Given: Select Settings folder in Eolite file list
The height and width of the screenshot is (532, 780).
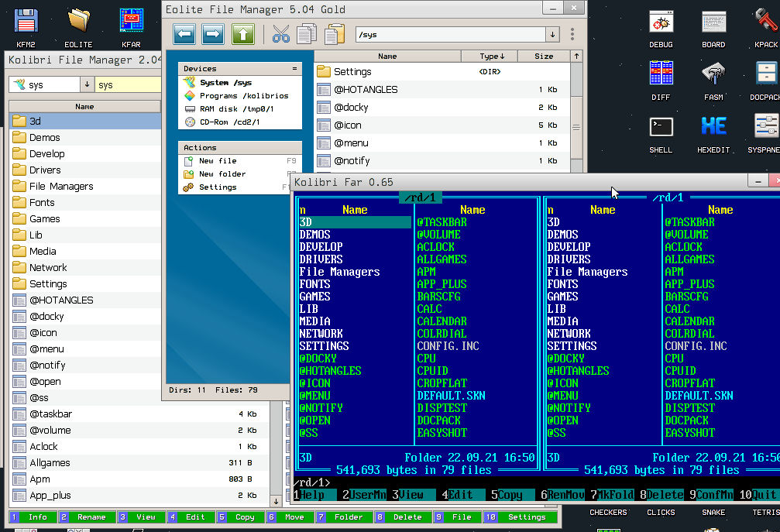Looking at the screenshot, I should tap(442, 71).
